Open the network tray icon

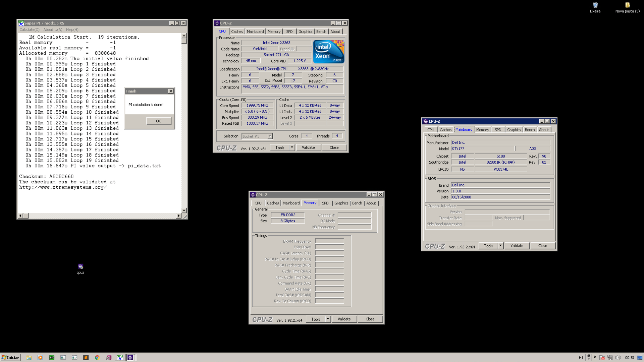[x=610, y=358]
